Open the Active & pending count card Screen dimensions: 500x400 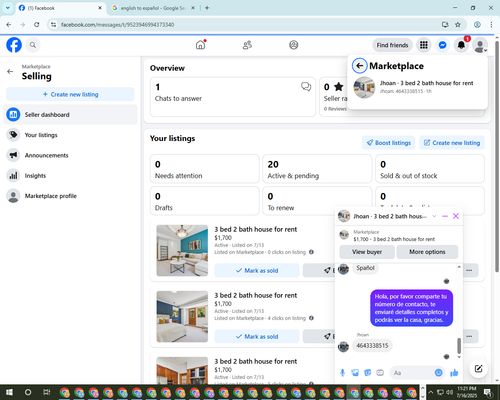tap(317, 169)
